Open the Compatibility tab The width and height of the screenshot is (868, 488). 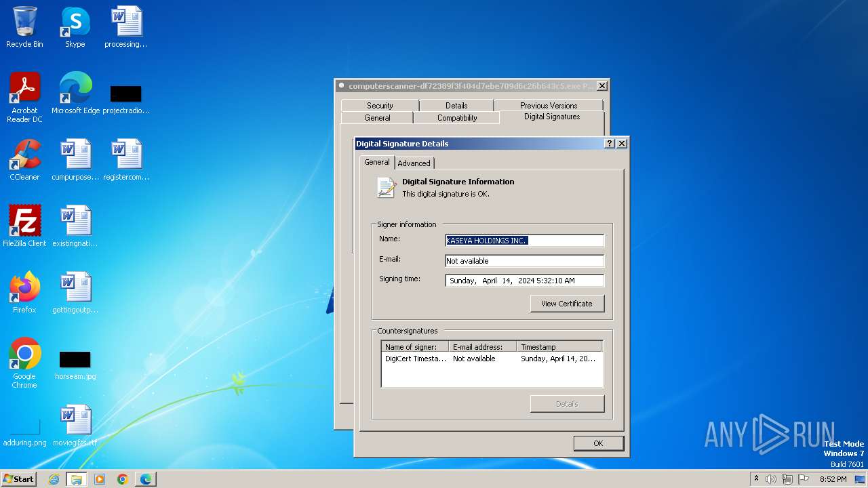tap(457, 118)
